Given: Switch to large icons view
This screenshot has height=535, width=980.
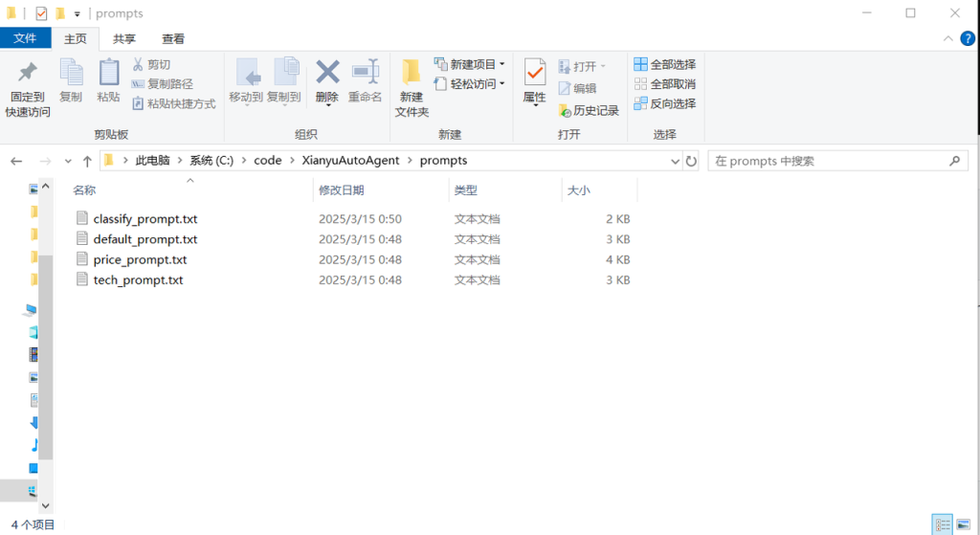Looking at the screenshot, I should pyautogui.click(x=961, y=524).
